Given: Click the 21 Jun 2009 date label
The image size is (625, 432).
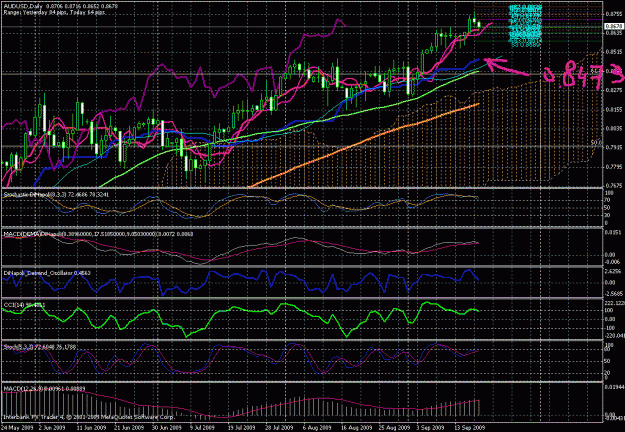Looking at the screenshot, I should click(x=127, y=428).
